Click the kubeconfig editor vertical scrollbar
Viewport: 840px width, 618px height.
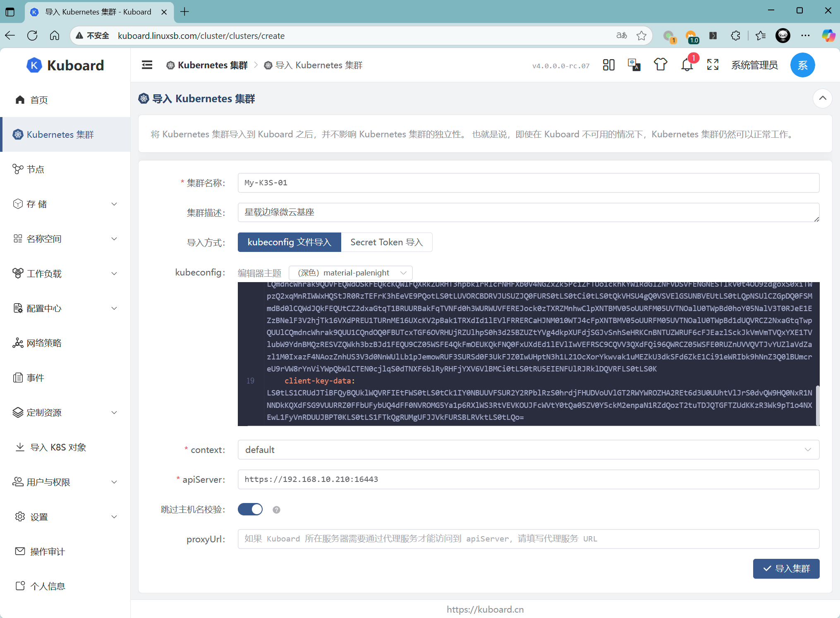[x=817, y=405]
